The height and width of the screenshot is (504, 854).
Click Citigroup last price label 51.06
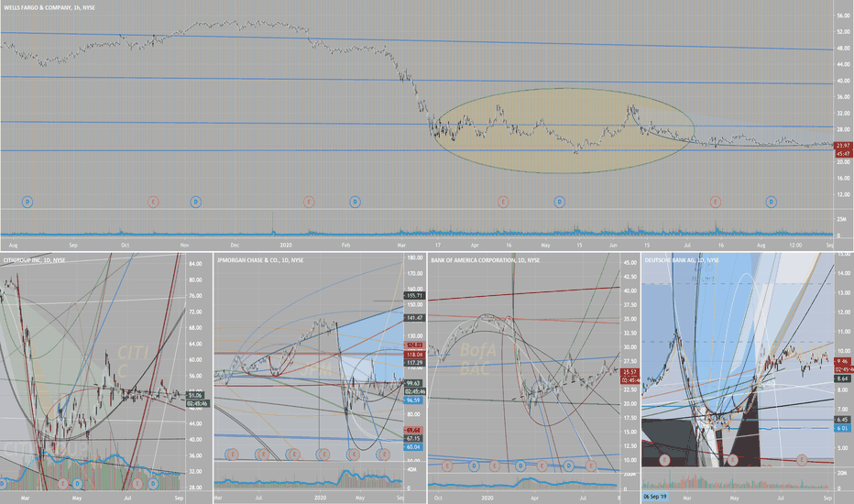click(196, 396)
